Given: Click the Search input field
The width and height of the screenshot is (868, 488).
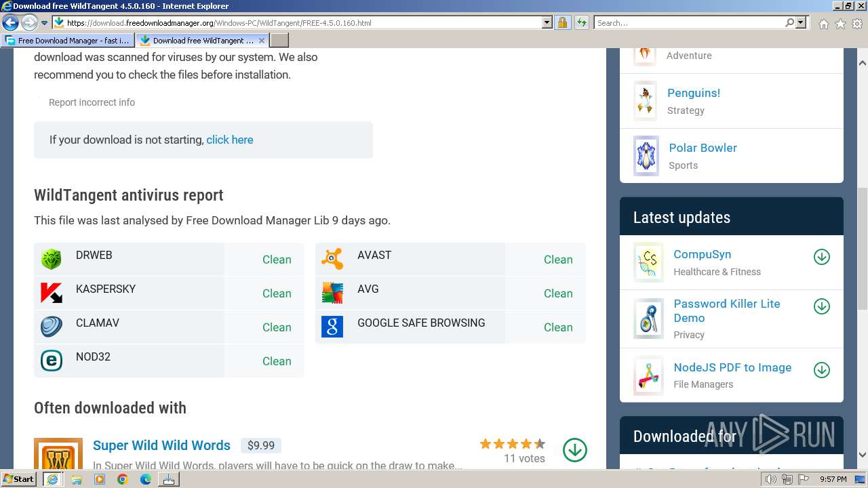Looking at the screenshot, I should (x=689, y=22).
